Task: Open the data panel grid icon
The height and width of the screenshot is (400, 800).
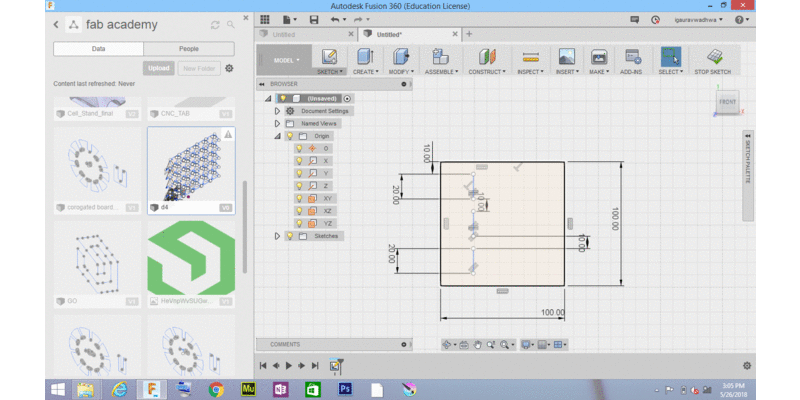Action: 265,19
